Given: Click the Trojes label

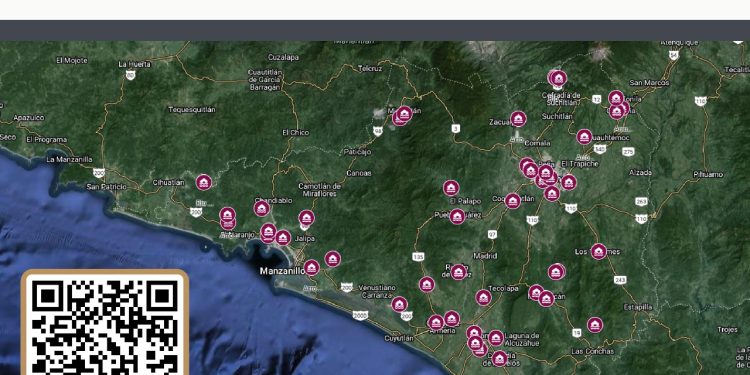Looking at the screenshot, I should pos(728,330).
